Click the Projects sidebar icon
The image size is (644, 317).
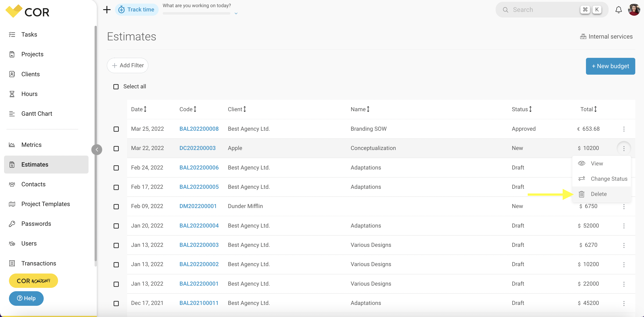tap(12, 54)
